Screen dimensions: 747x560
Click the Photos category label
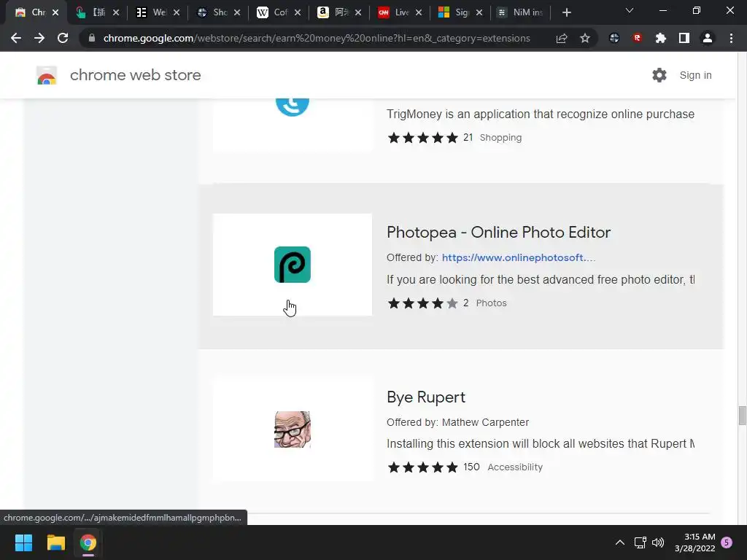tap(491, 303)
